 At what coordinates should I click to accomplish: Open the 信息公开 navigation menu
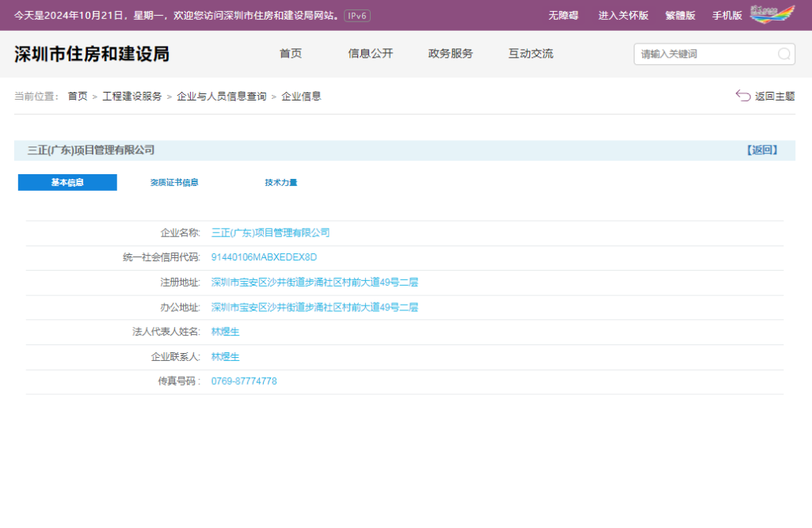[x=370, y=54]
